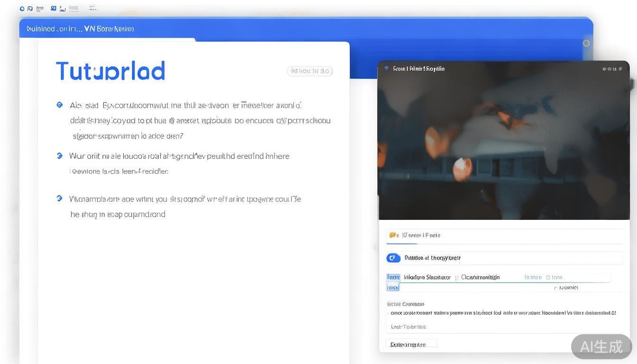
Task: Click the blue icon in video panel header
Action: tap(387, 68)
